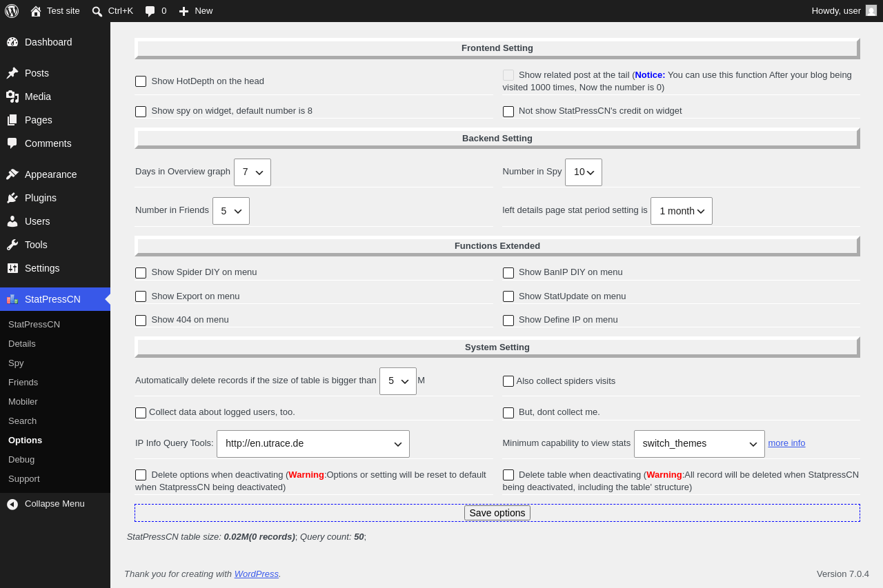The height and width of the screenshot is (588, 883).
Task: Click the Collapse Menu arrow icon
Action: [12, 504]
